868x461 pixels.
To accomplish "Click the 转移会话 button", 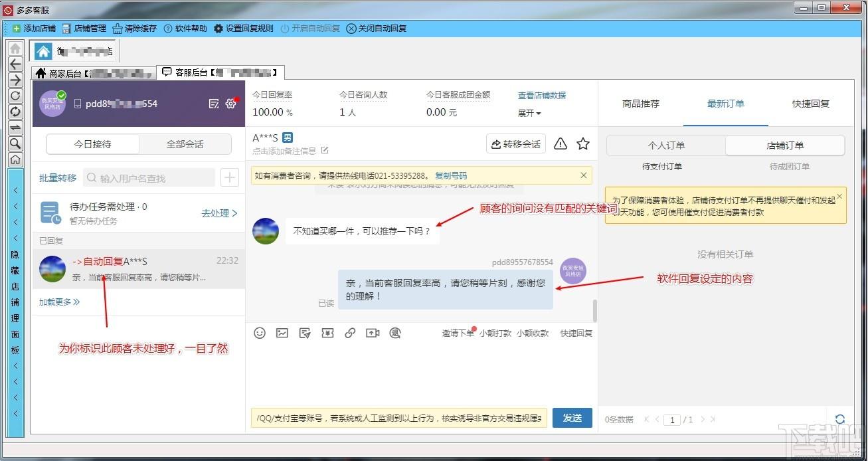I will click(x=516, y=144).
